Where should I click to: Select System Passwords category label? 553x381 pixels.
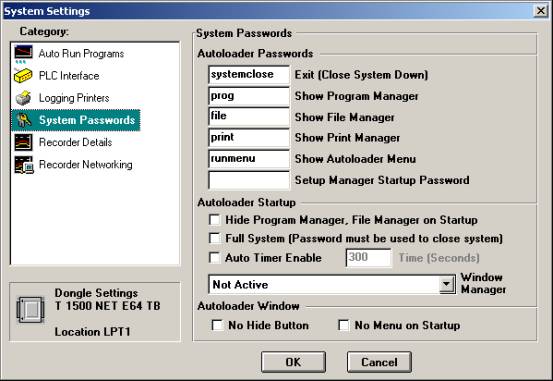(x=87, y=120)
